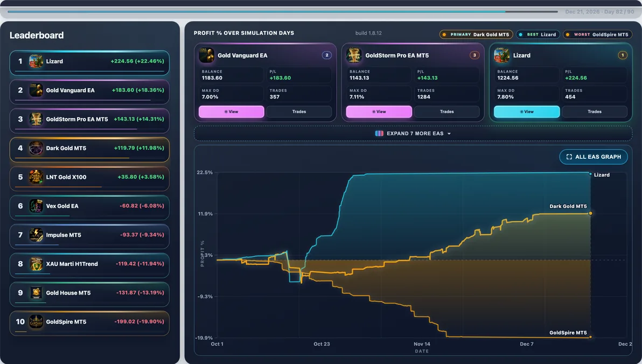The image size is (642, 364).
Task: Click the -131.87 (-13.19%) value
Action: 140,293
